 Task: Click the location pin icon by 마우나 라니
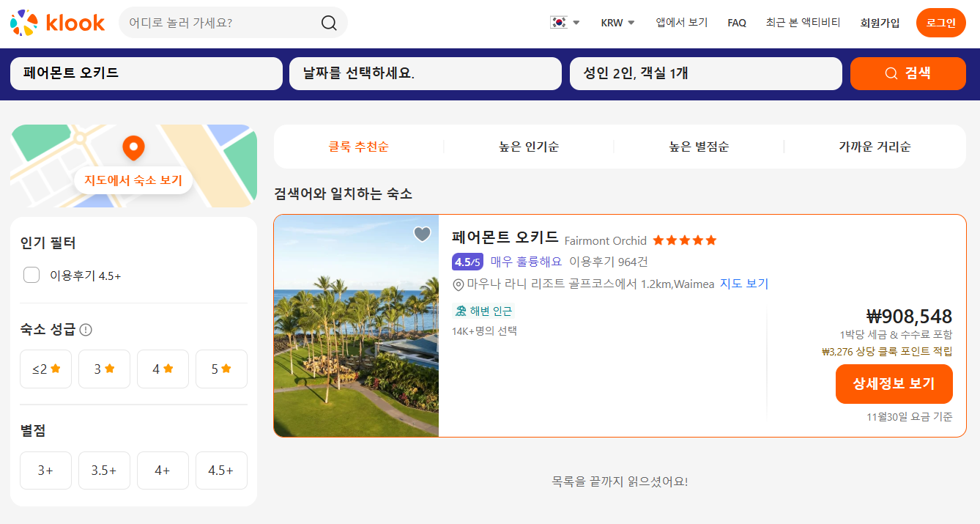tap(459, 284)
